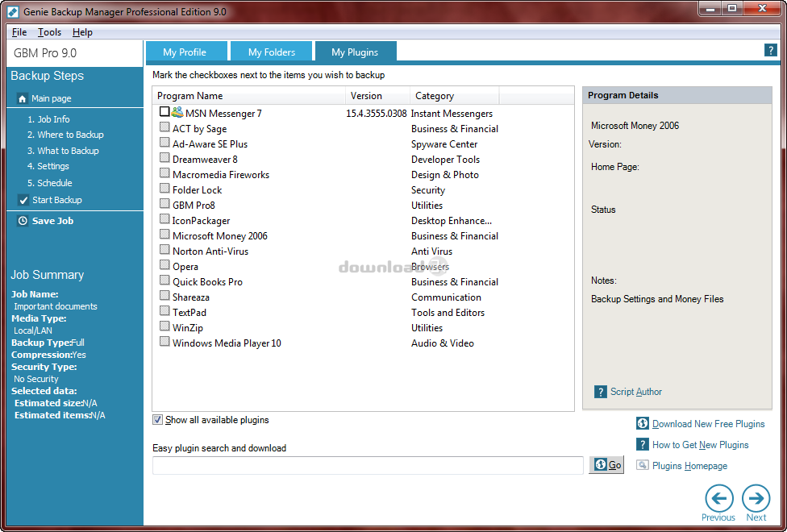Mark the Macromedia Fireworks checkbox

(164, 172)
